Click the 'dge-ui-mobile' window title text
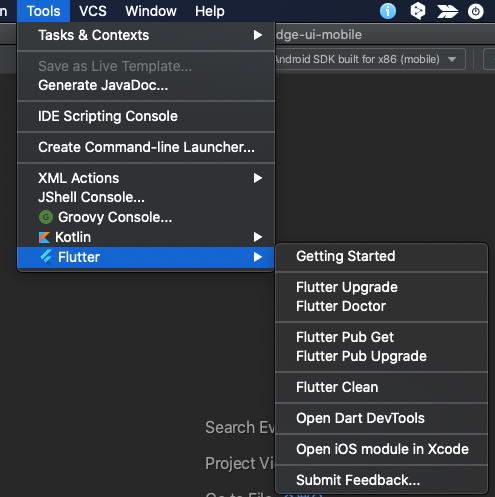495x497 pixels. coord(319,35)
